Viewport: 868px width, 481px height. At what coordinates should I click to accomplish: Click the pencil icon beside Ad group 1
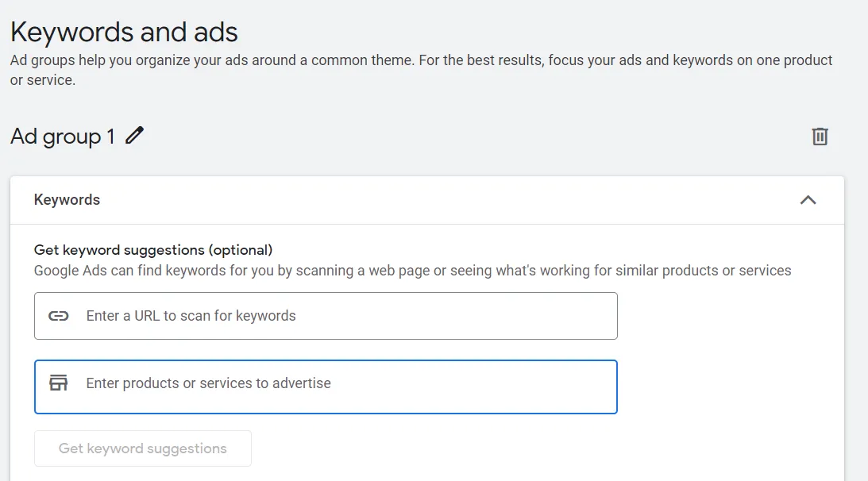tap(134, 136)
